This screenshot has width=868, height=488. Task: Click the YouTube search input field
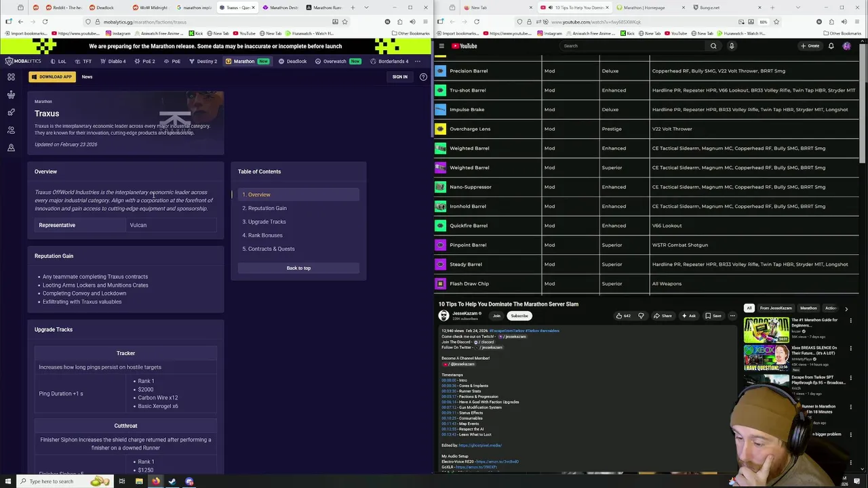631,46
